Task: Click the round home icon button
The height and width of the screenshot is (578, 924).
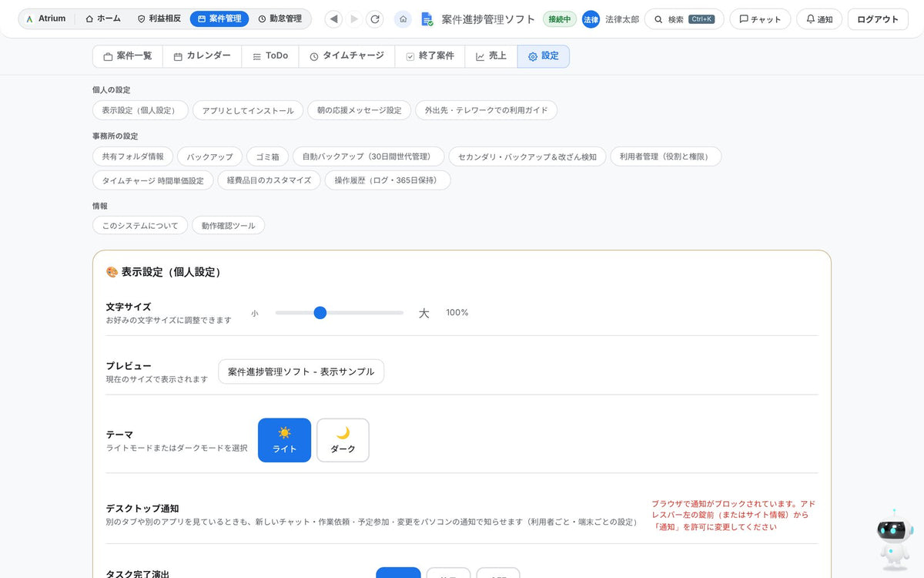Action: pyautogui.click(x=403, y=19)
